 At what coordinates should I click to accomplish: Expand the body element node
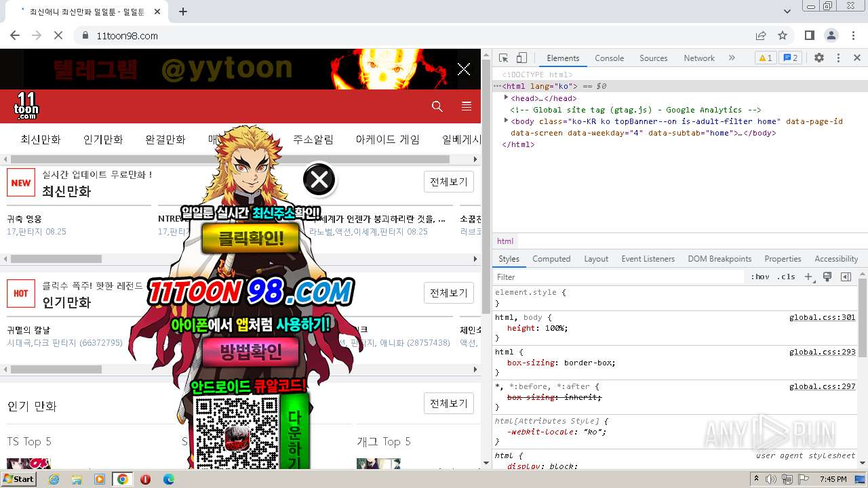coord(506,121)
